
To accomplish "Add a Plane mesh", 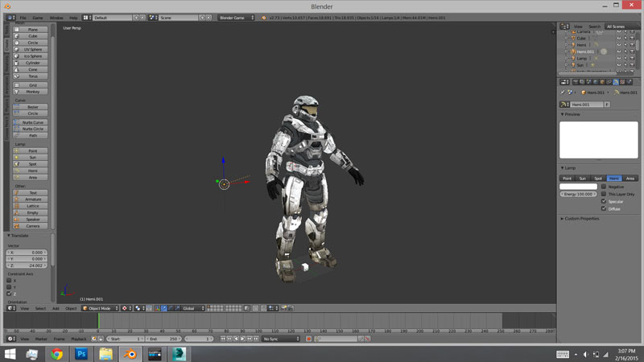I will 31,30.
